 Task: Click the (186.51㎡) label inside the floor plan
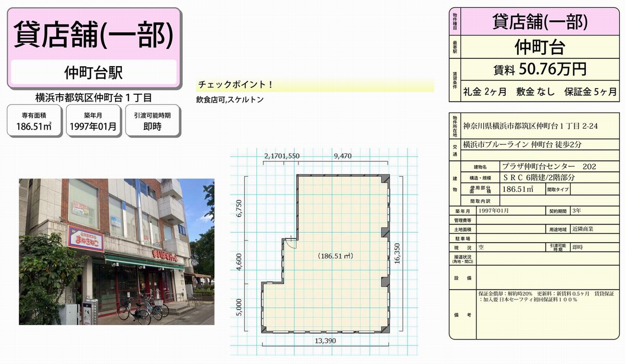click(335, 256)
